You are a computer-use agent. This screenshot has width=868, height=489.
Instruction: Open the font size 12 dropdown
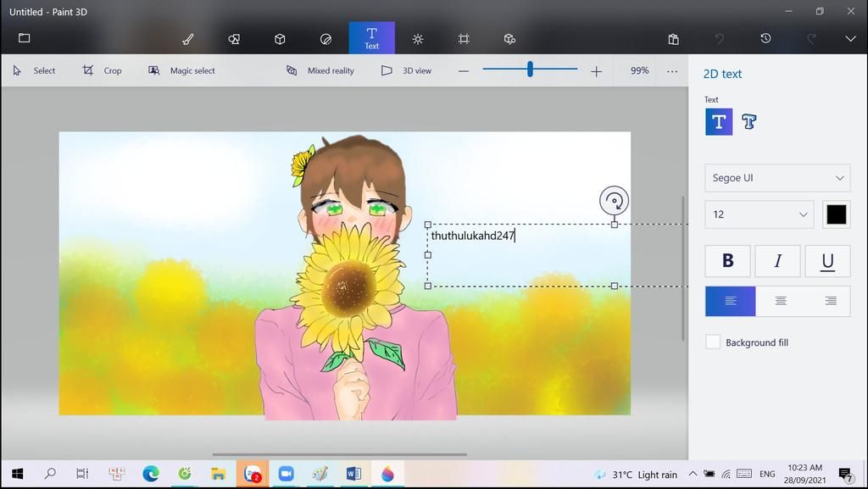(759, 214)
